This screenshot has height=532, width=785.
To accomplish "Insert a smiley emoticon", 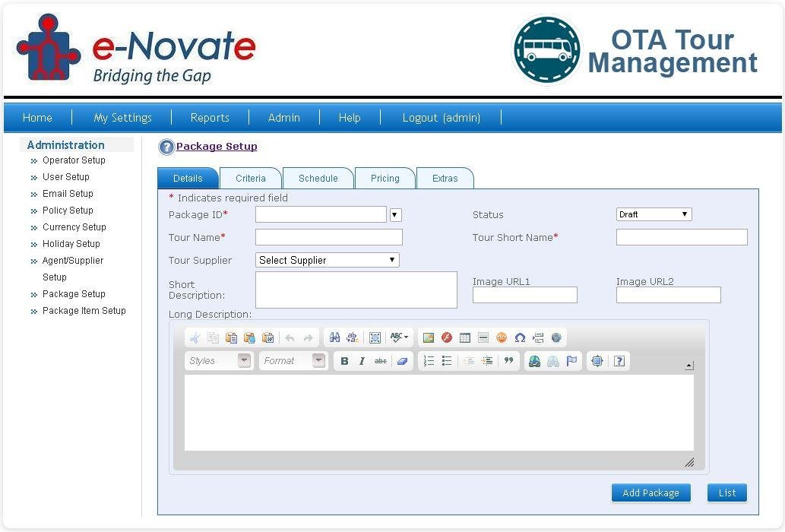I will [x=502, y=338].
